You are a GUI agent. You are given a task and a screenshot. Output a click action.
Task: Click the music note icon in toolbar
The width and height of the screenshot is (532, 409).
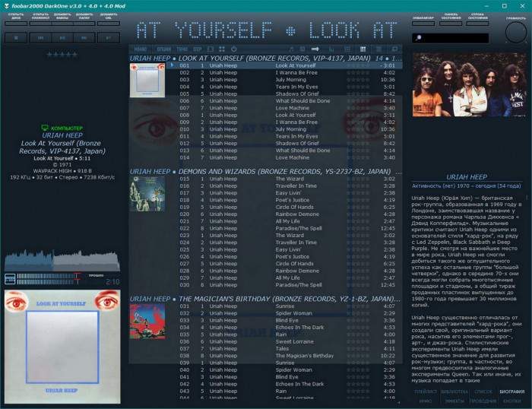click(291, 49)
